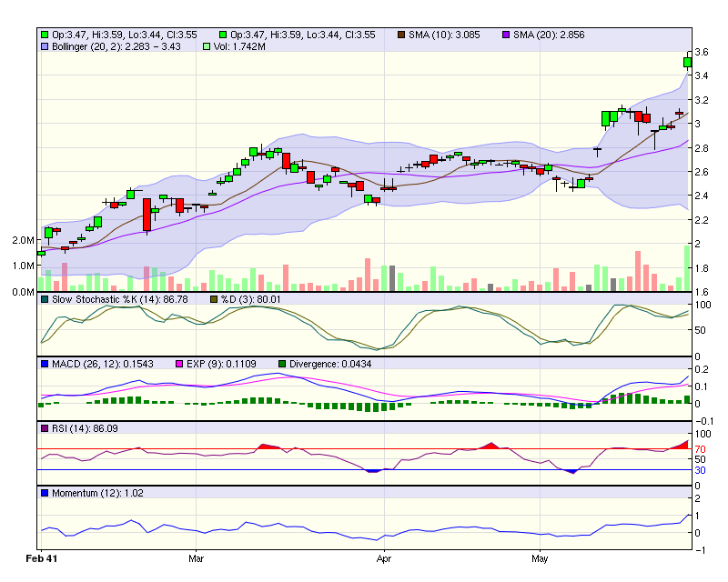Select the Slow Stochastic %K legend swatch
Viewport: 728px width, 582px height.
click(44, 299)
